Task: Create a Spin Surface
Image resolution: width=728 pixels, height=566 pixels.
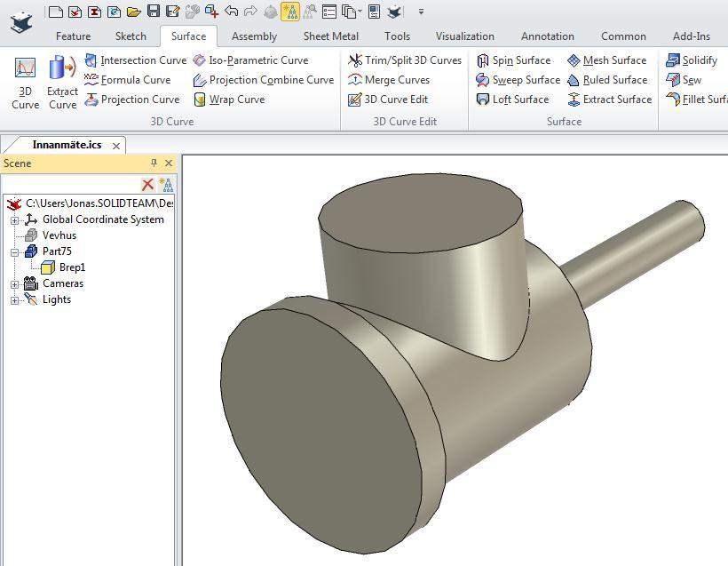Action: point(513,60)
